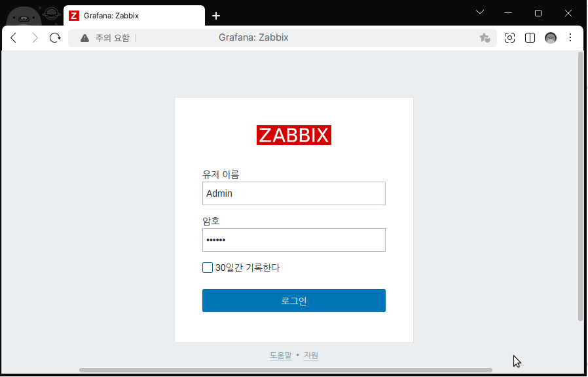Click the red Z favicon on the tab
The image size is (588, 377).
tap(74, 16)
